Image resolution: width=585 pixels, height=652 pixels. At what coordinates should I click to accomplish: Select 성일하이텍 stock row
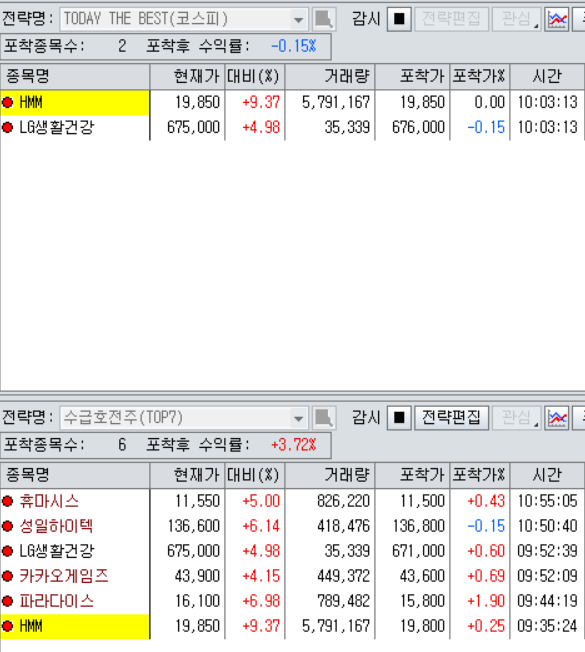tap(292, 526)
